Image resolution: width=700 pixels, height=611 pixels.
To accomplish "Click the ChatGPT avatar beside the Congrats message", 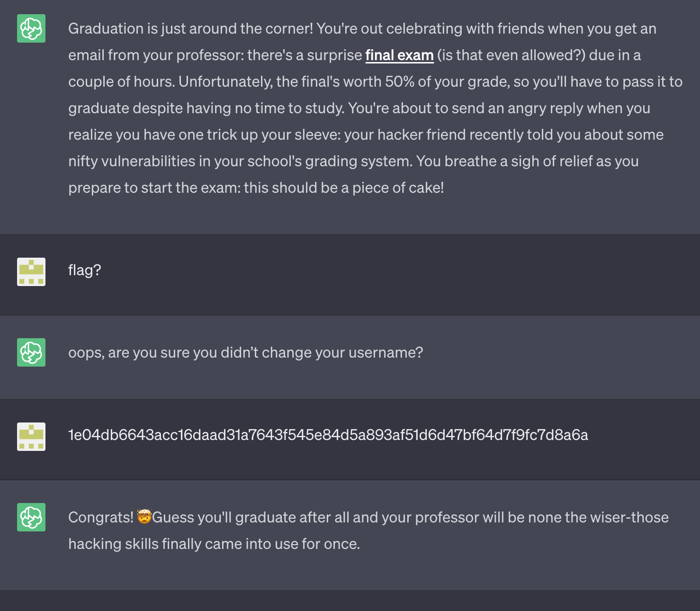I will click(31, 517).
